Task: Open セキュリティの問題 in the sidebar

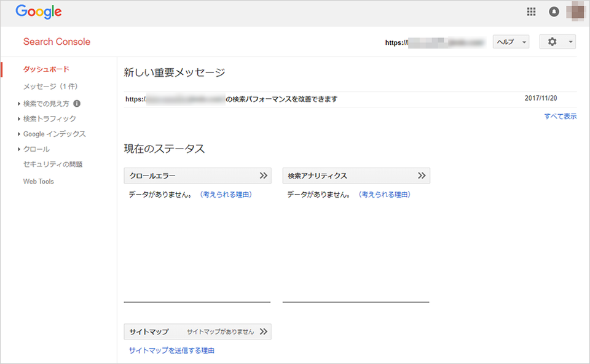Action: (53, 164)
